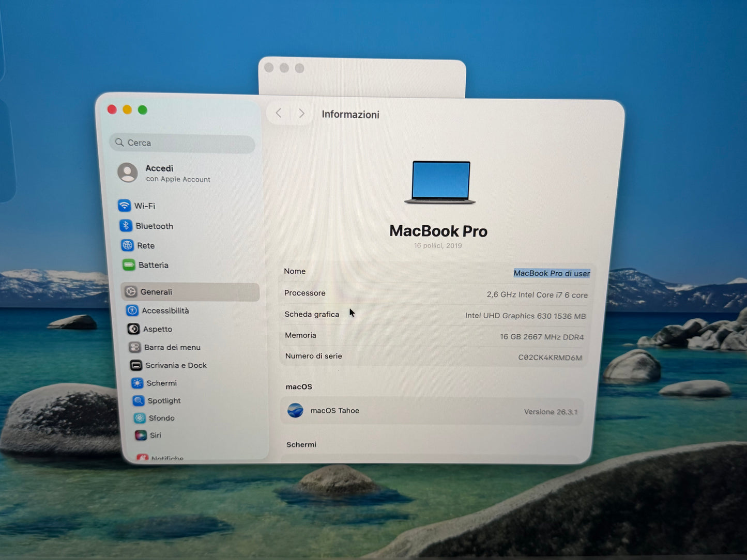Image resolution: width=747 pixels, height=560 pixels.
Task: Maximize the settings window with green button
Action: [x=143, y=110]
